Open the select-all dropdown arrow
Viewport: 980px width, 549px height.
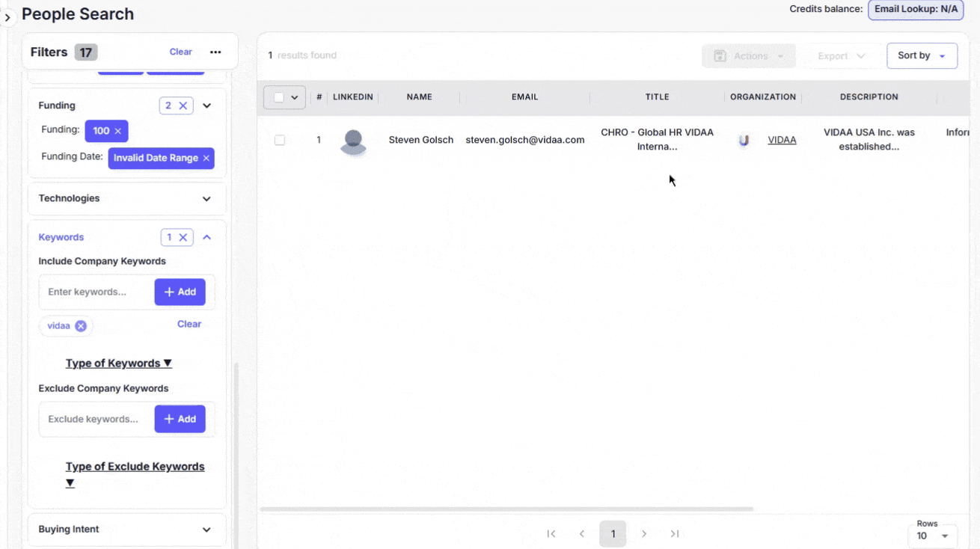[x=295, y=97]
